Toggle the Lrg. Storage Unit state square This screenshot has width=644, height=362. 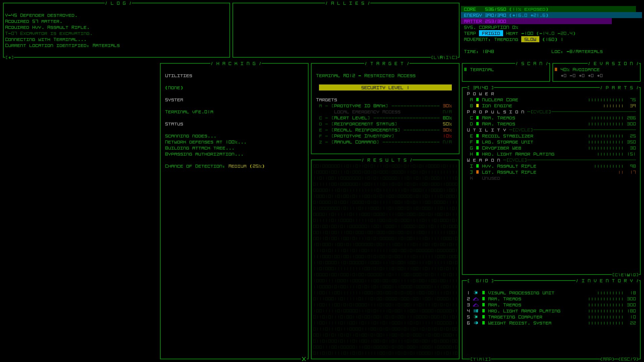point(477,142)
